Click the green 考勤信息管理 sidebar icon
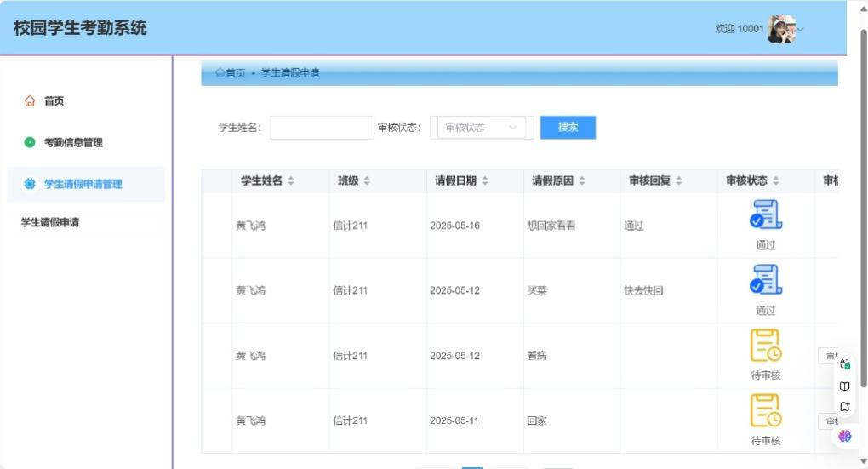This screenshot has height=469, width=868. 30,142
